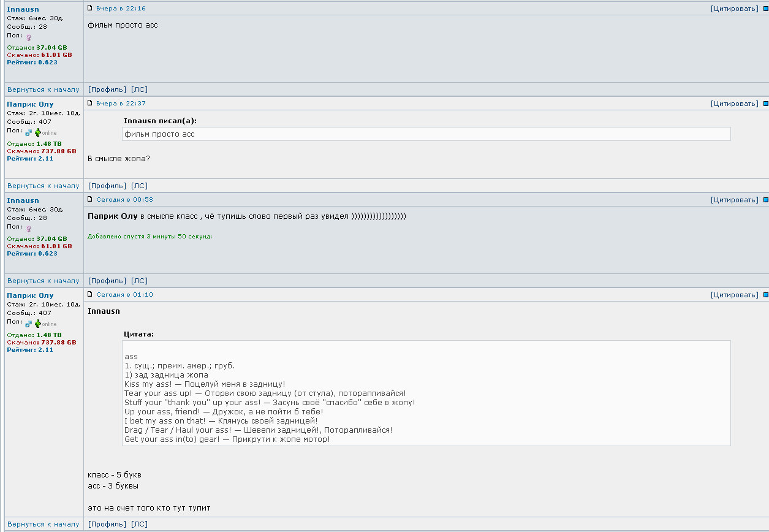Viewport: 769px width, 532px height.
Task: Open username Паприк Олу in the 01:10 post
Action: click(30, 295)
